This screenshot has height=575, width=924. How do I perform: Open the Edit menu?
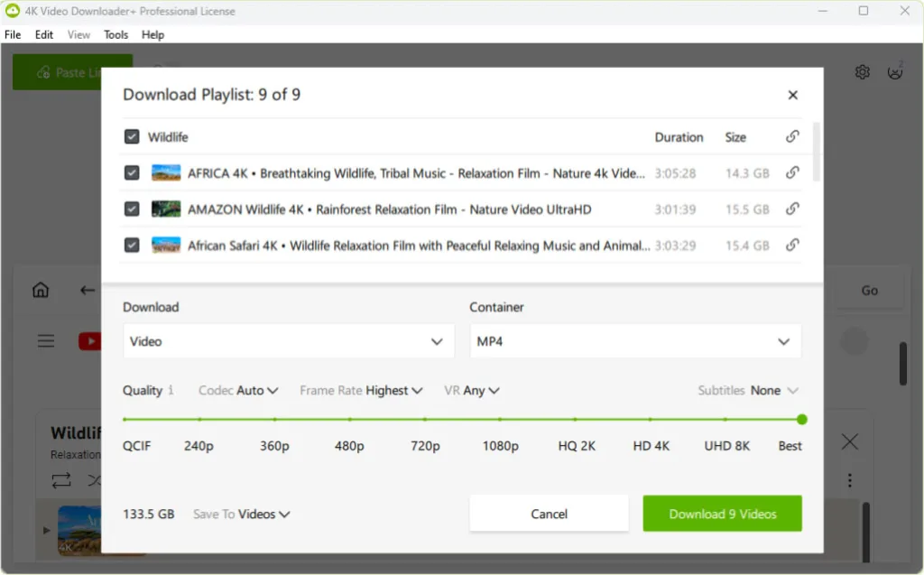(44, 34)
